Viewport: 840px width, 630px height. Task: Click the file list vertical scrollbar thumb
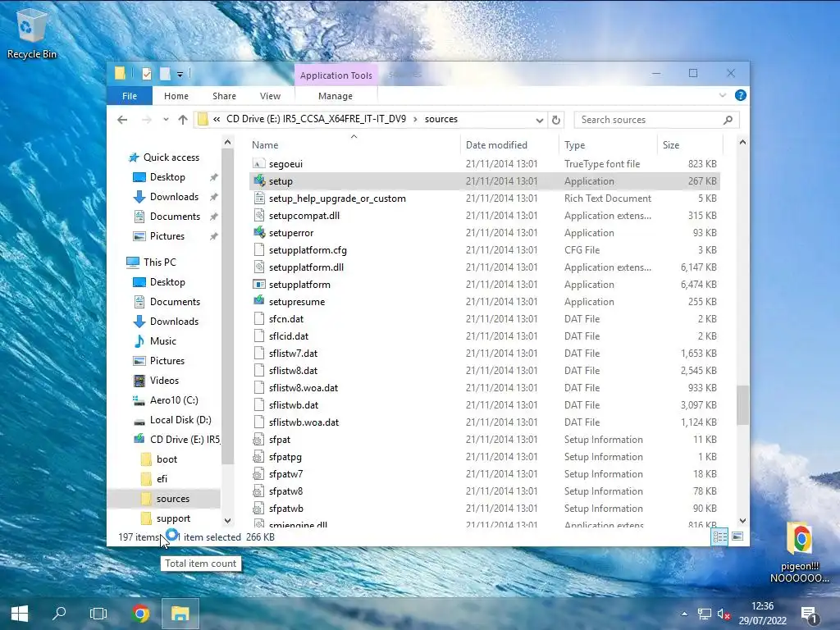point(742,404)
